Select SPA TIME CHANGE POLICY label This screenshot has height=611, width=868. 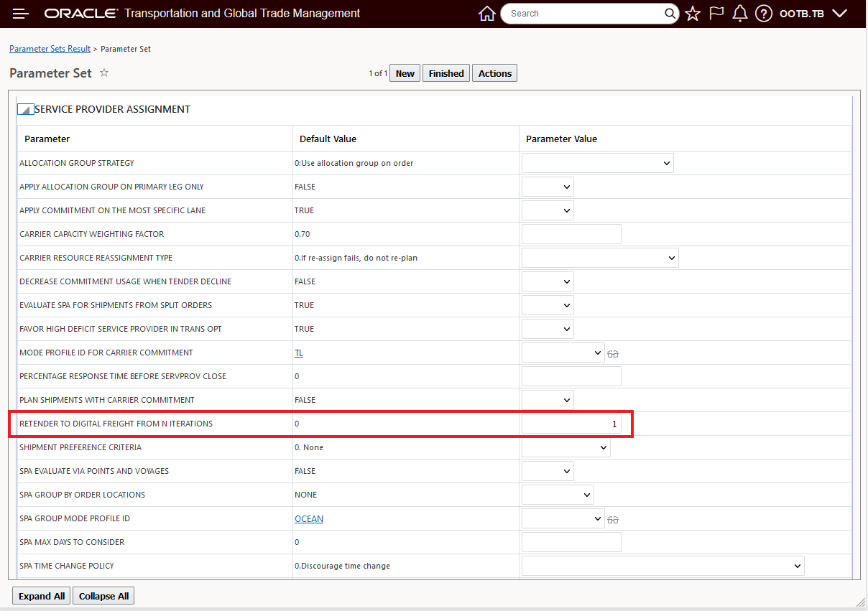[x=67, y=566]
